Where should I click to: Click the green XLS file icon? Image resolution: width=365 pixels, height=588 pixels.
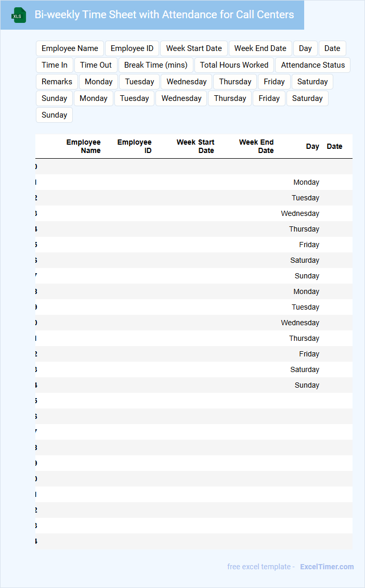tap(19, 16)
